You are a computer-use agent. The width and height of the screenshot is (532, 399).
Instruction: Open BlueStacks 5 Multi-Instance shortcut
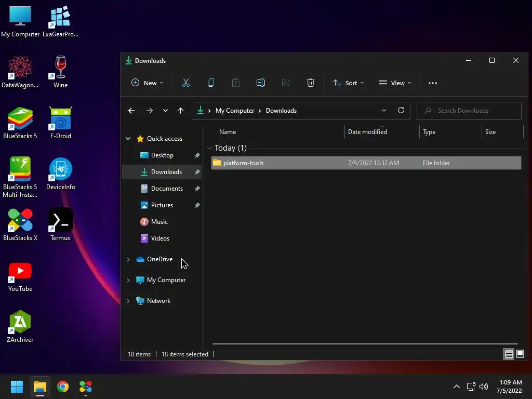[20, 177]
